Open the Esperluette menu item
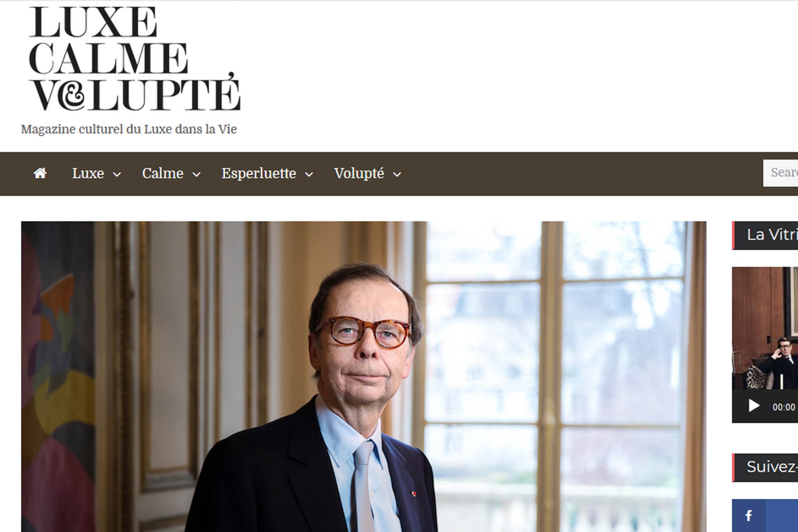 (258, 173)
